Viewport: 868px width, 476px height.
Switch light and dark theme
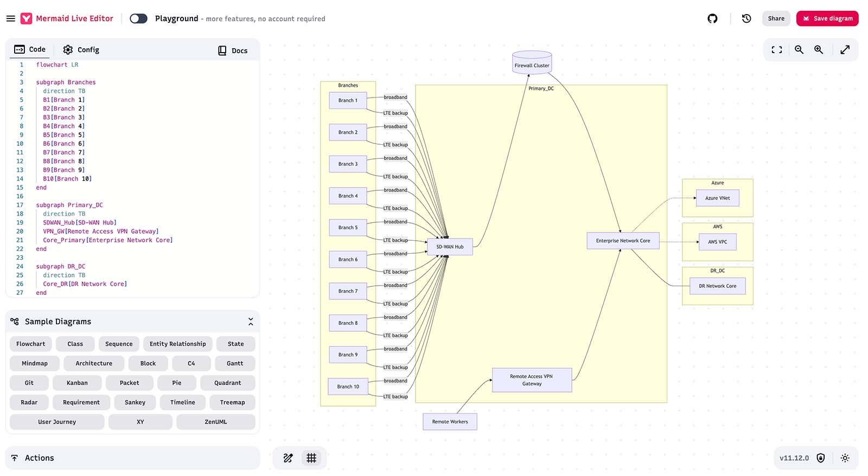click(x=845, y=458)
